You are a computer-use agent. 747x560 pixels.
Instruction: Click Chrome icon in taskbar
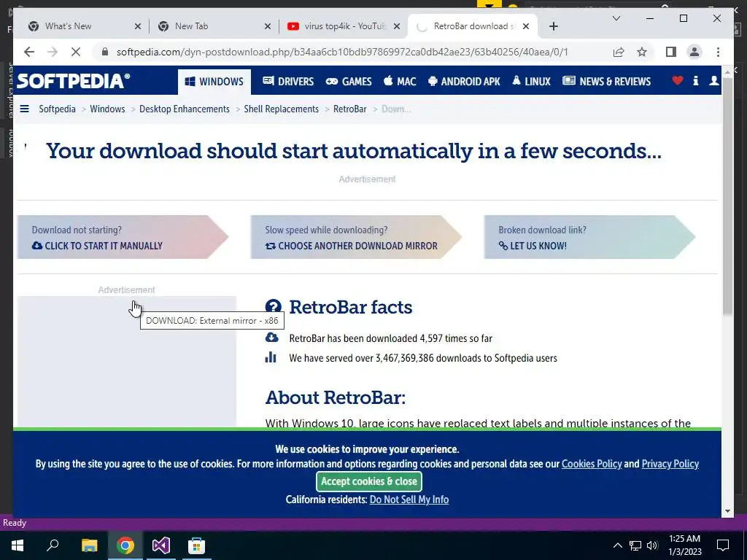click(125, 545)
